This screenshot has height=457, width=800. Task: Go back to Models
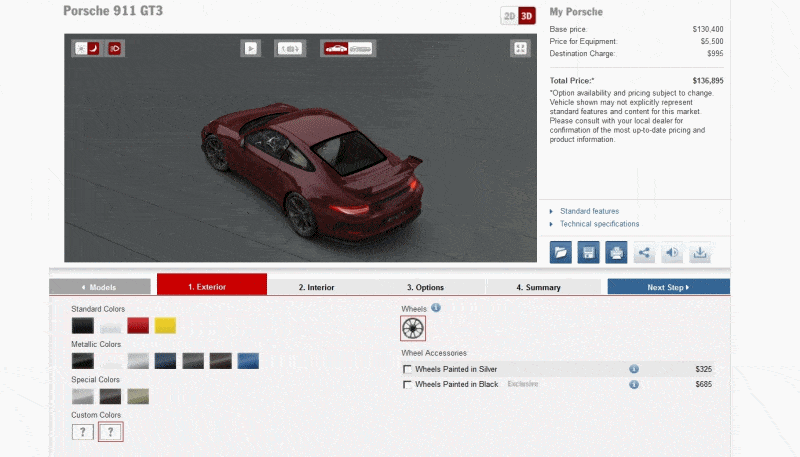tap(100, 287)
